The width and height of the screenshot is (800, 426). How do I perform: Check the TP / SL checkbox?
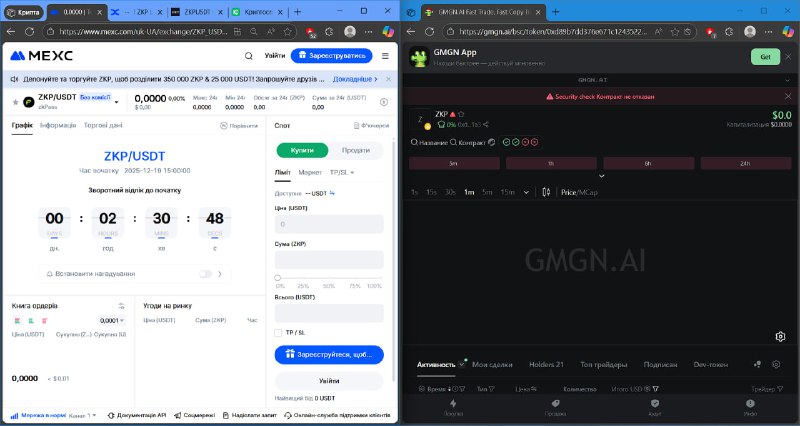click(x=278, y=333)
